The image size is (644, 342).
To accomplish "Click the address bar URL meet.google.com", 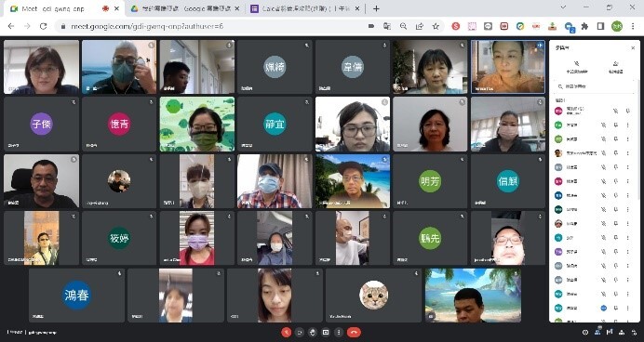I will click(x=147, y=26).
